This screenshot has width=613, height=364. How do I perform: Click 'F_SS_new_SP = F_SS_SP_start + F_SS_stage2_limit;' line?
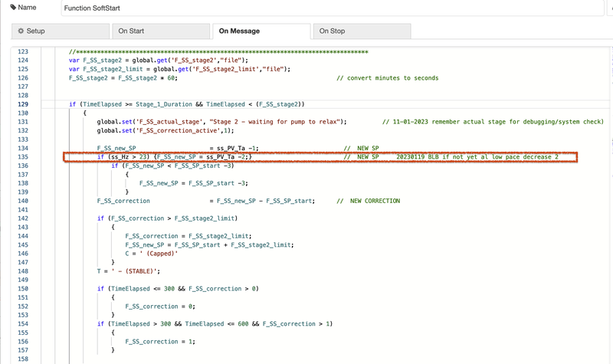[209, 244]
